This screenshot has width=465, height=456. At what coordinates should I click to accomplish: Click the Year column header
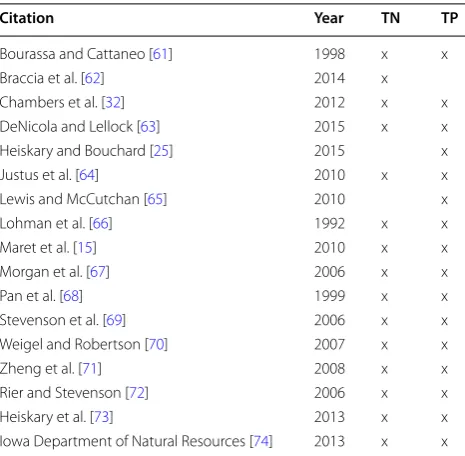pos(329,18)
